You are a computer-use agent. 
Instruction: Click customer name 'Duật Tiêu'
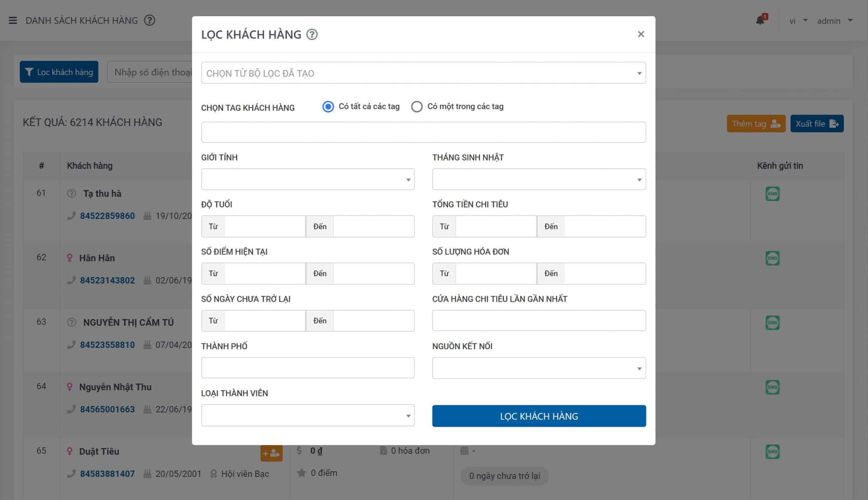coord(99,452)
